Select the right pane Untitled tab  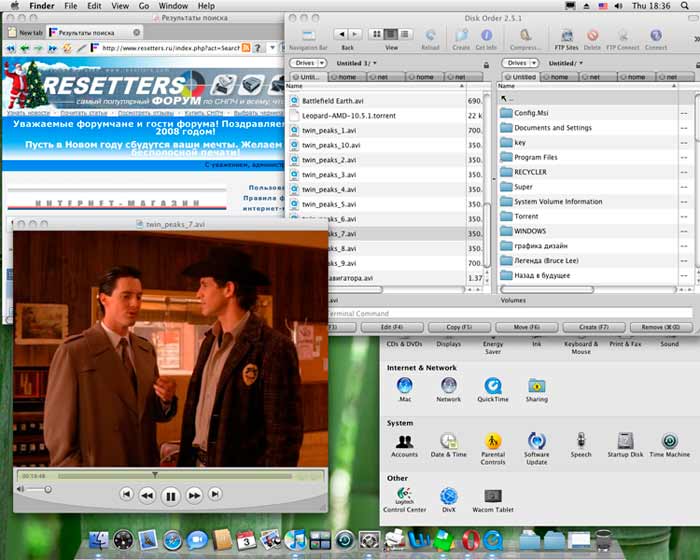tap(520, 77)
